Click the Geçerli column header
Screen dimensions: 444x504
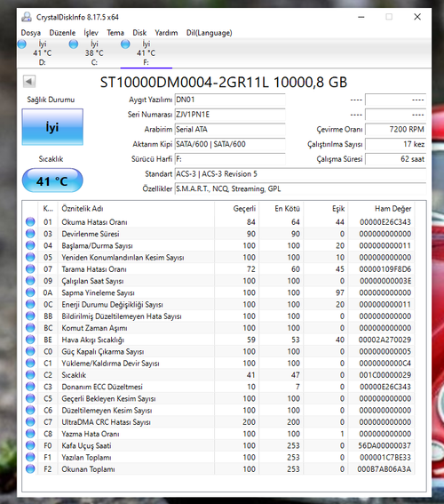click(236, 209)
